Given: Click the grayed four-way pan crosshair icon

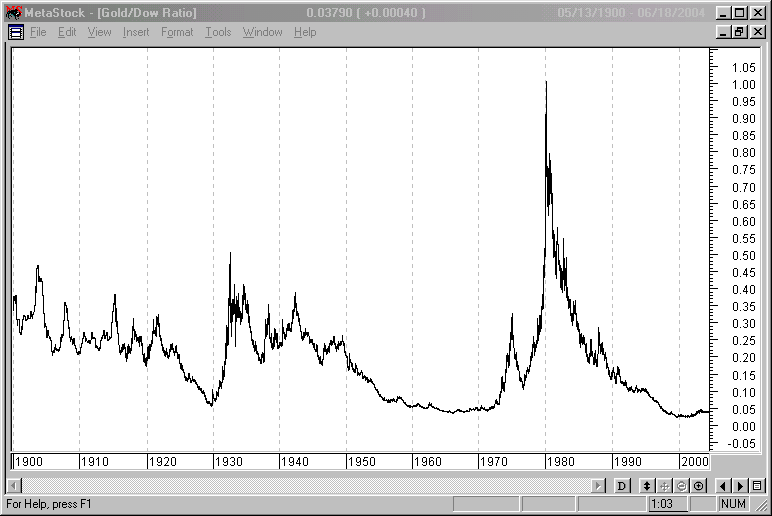Looking at the screenshot, I should (664, 486).
